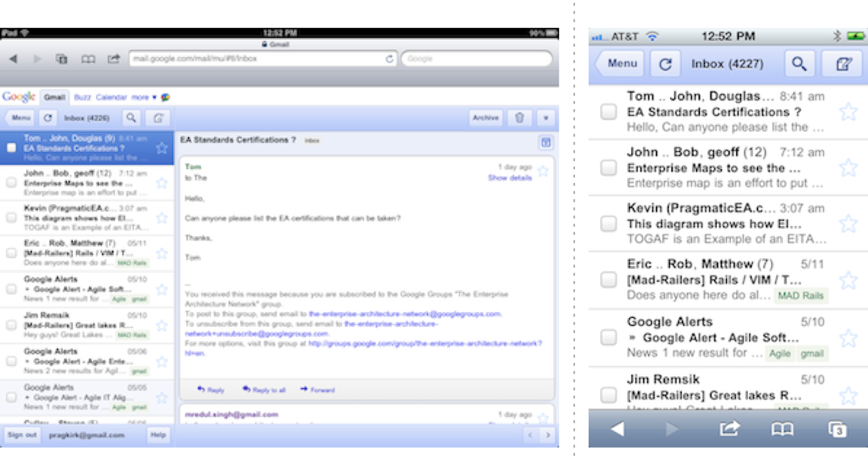Check iPad Jim Remsik email checkbox
Viewport: 868px width, 463px height.
click(x=11, y=325)
